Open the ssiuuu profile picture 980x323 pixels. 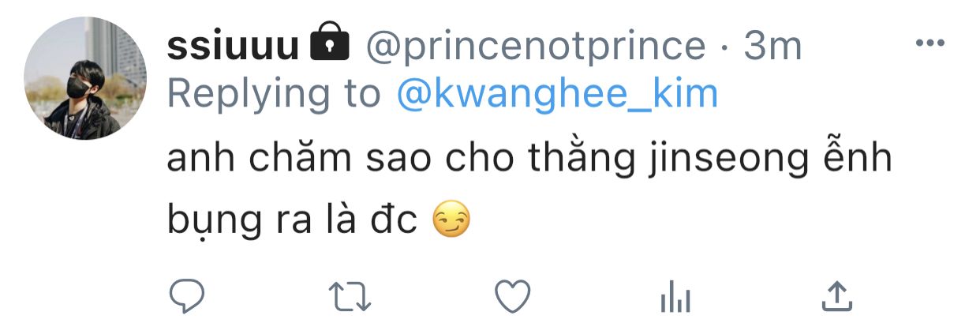tap(84, 78)
